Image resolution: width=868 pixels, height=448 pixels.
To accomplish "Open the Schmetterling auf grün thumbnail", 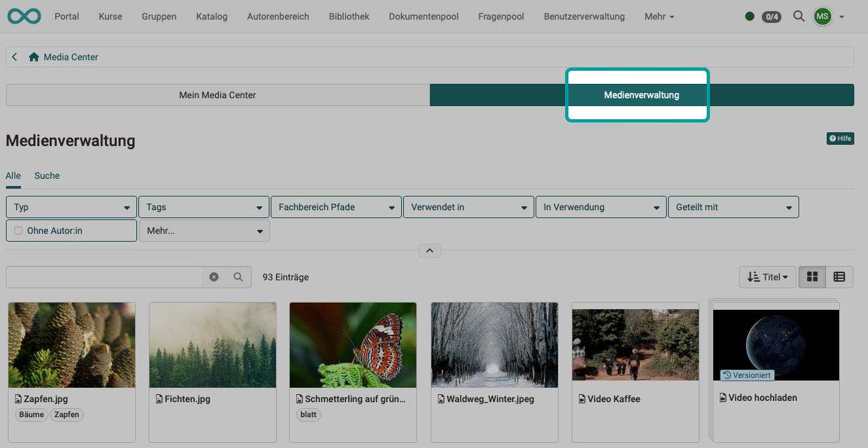I will click(353, 345).
